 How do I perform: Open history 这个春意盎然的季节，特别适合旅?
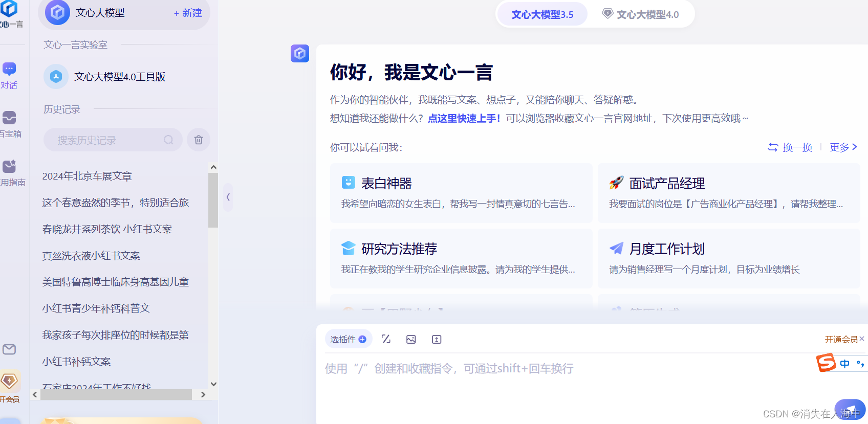116,203
